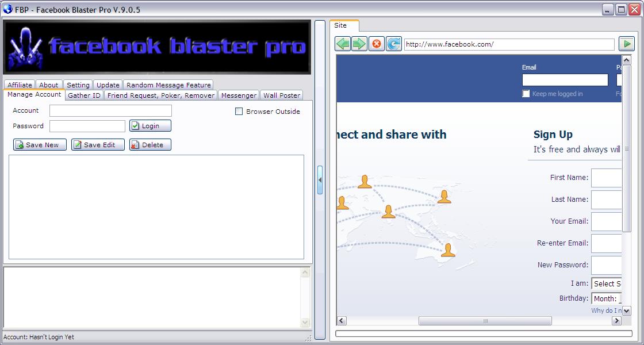Click the back navigation arrow icon
The height and width of the screenshot is (345, 644).
(342, 44)
